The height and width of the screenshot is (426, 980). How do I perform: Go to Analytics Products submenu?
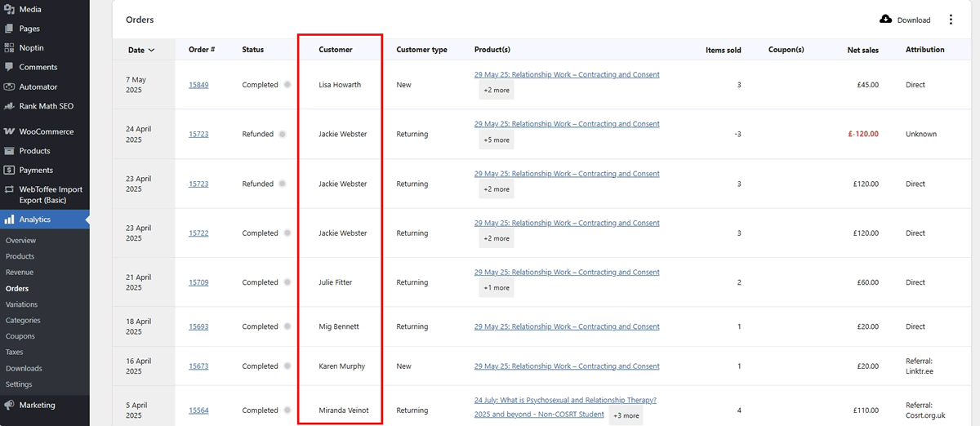click(20, 256)
